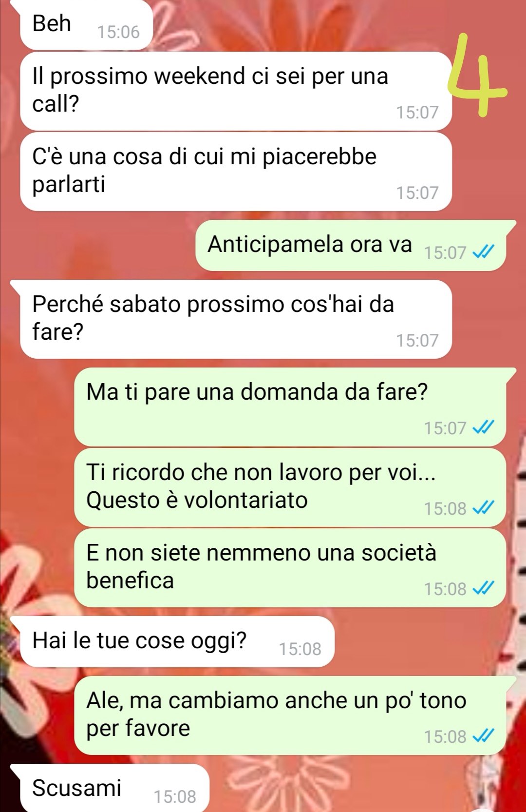Click blue ticks on the 'società benefica' message

(x=484, y=588)
